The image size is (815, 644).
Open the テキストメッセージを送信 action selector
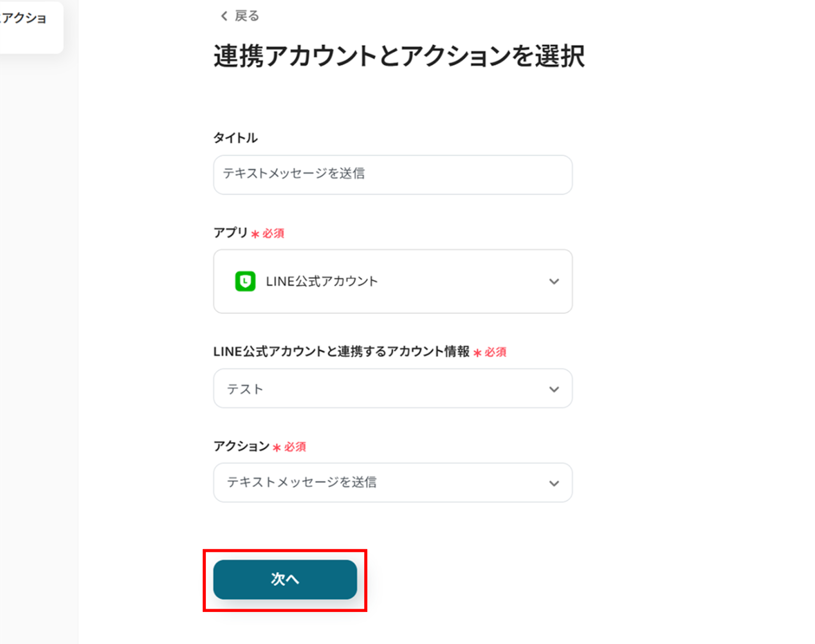pyautogui.click(x=393, y=482)
